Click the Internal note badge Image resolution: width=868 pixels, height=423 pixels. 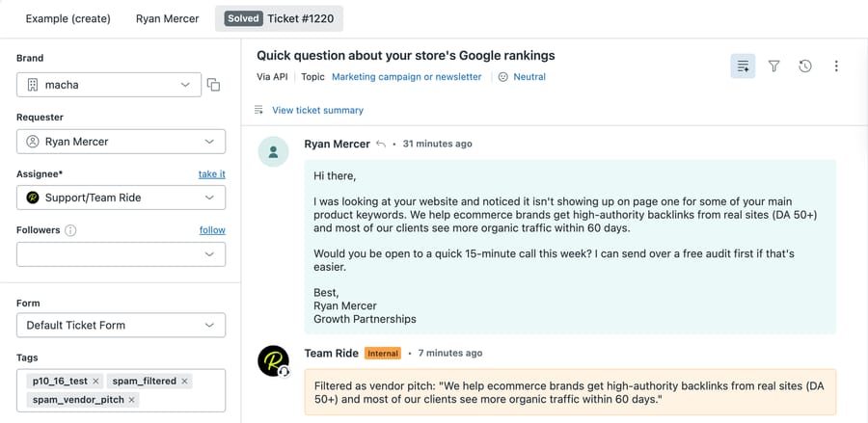(x=383, y=354)
